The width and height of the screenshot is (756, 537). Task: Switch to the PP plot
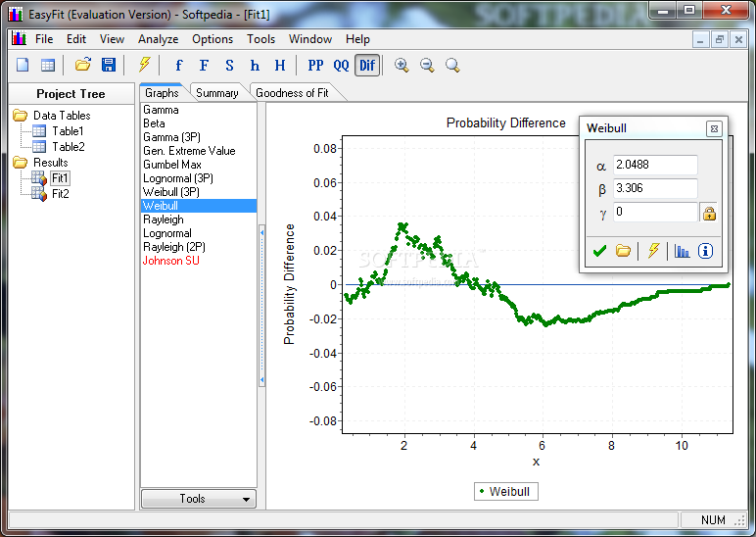(x=315, y=65)
